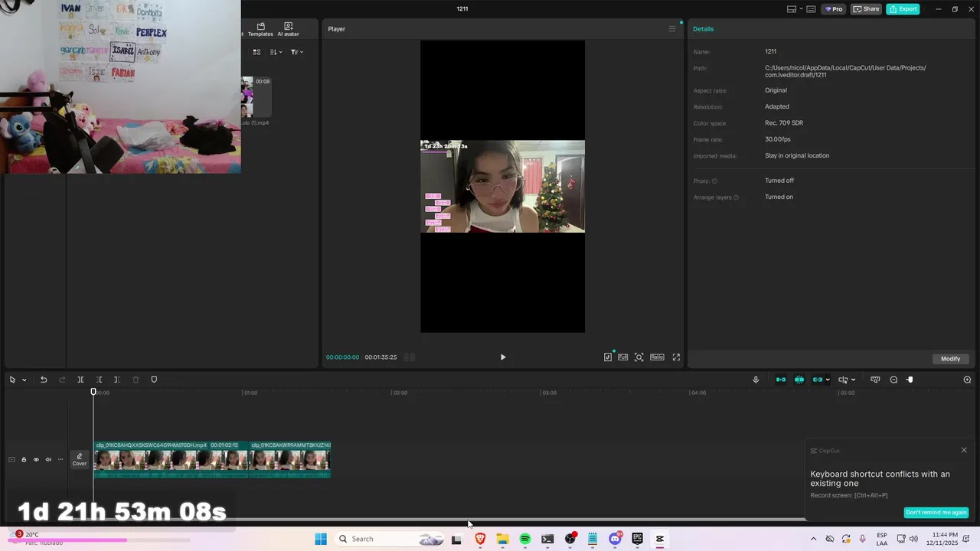Click the Arrange layers info help icon
This screenshot has width=980, height=551.
[x=736, y=197]
